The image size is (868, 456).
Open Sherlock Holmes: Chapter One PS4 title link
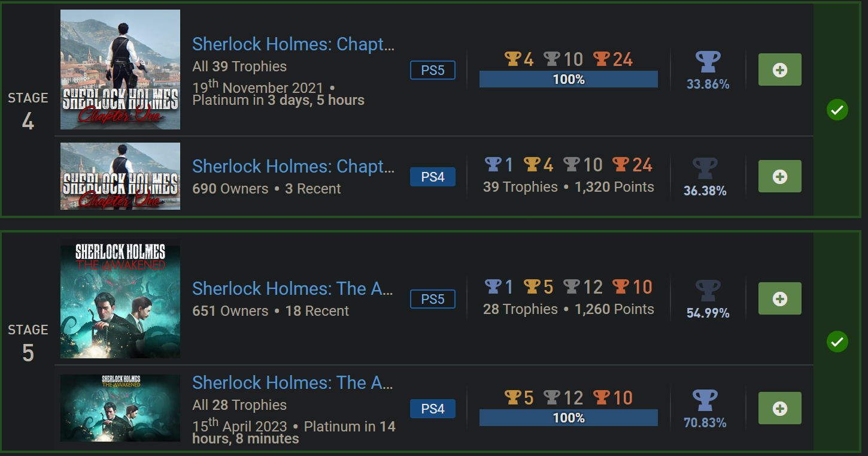point(293,167)
